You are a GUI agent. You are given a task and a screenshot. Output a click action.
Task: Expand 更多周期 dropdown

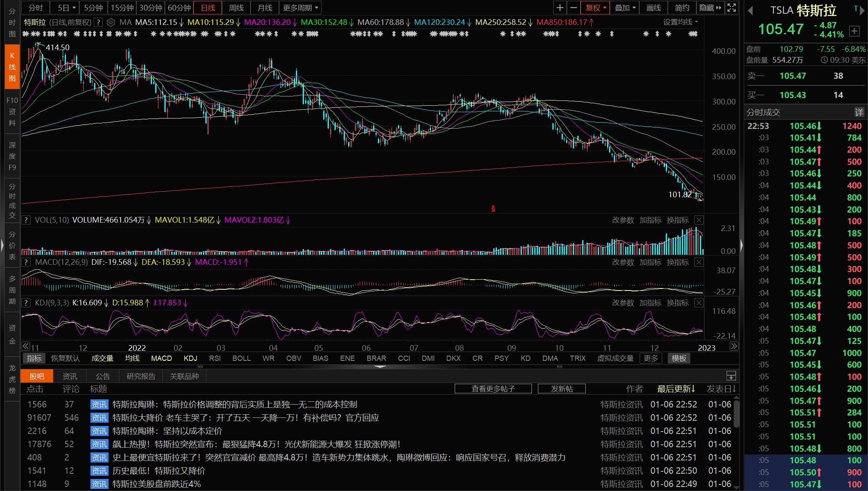(x=300, y=8)
